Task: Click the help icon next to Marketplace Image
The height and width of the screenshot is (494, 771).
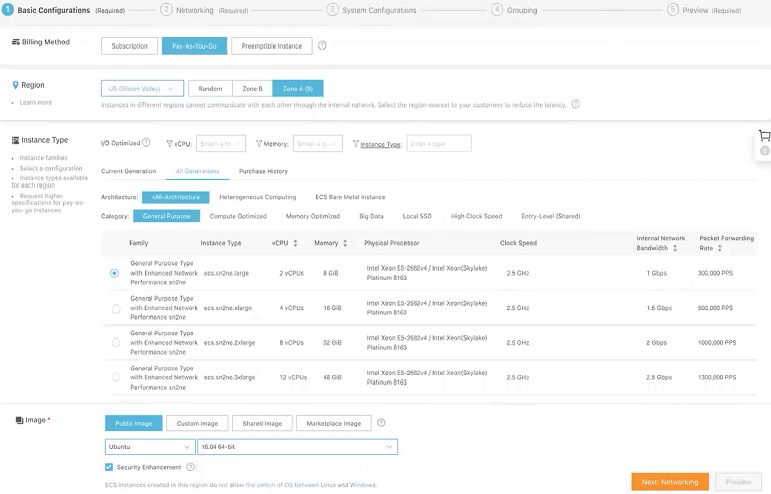Action: pyautogui.click(x=381, y=423)
